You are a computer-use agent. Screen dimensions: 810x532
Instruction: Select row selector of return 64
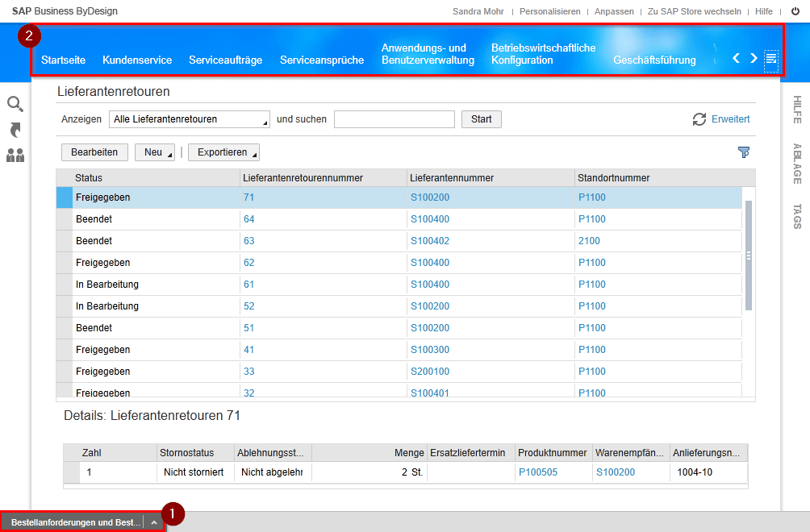coord(64,218)
